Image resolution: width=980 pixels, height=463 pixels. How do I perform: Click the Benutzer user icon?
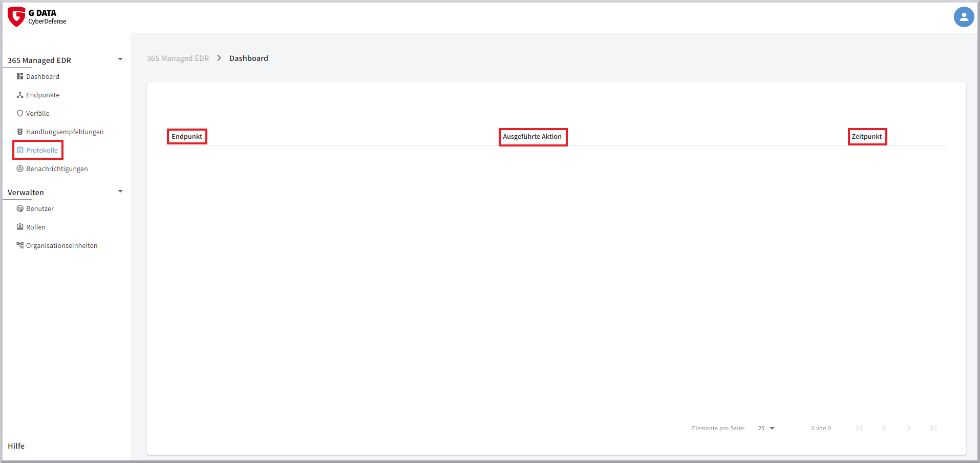click(20, 208)
